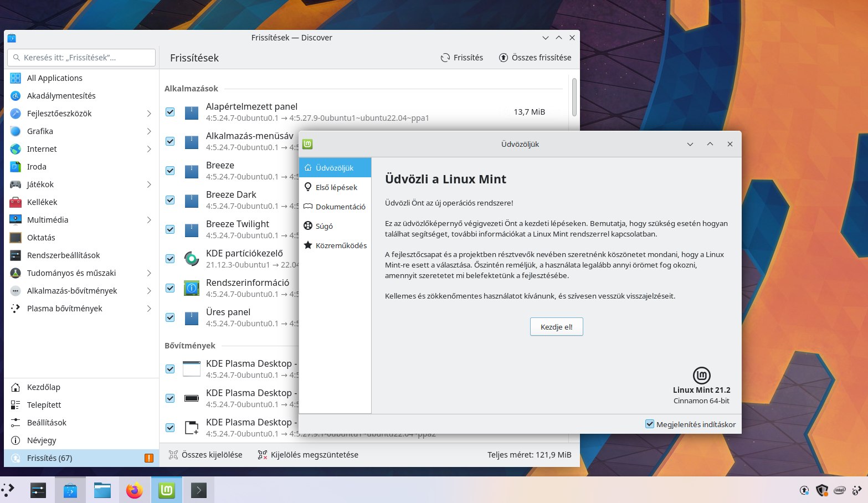
Task: Expand Plasma bővítmények chevron
Action: [149, 309]
